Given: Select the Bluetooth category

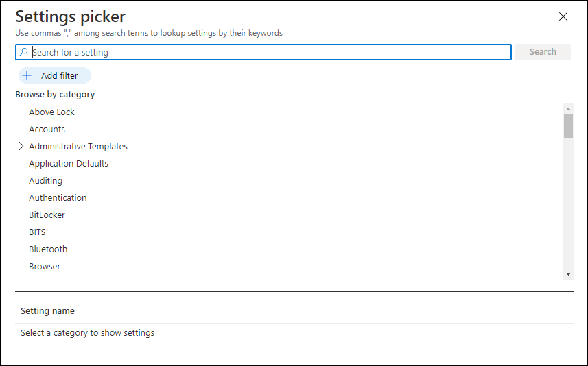Looking at the screenshot, I should tap(48, 249).
